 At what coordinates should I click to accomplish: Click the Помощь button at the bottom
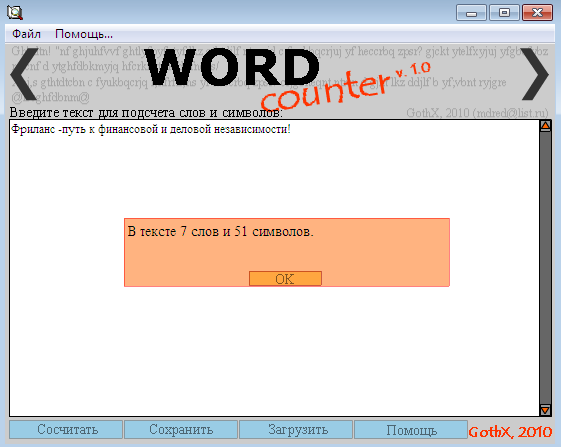pyautogui.click(x=411, y=429)
